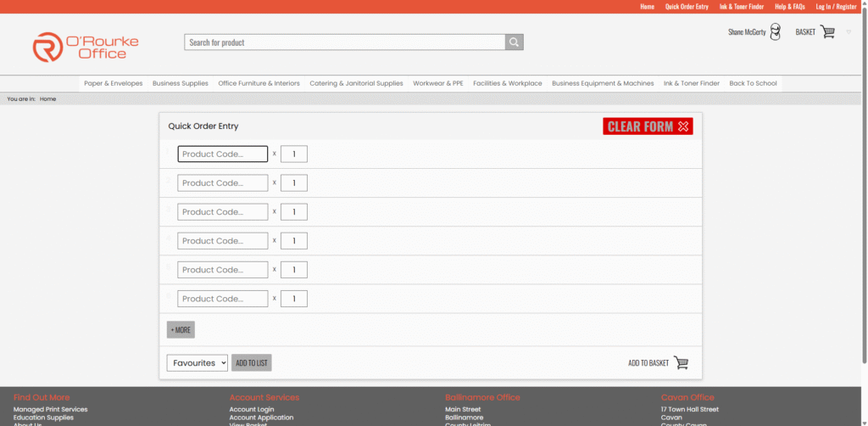This screenshot has width=868, height=426.
Task: Click the X icon on Clear Form
Action: pyautogui.click(x=683, y=126)
